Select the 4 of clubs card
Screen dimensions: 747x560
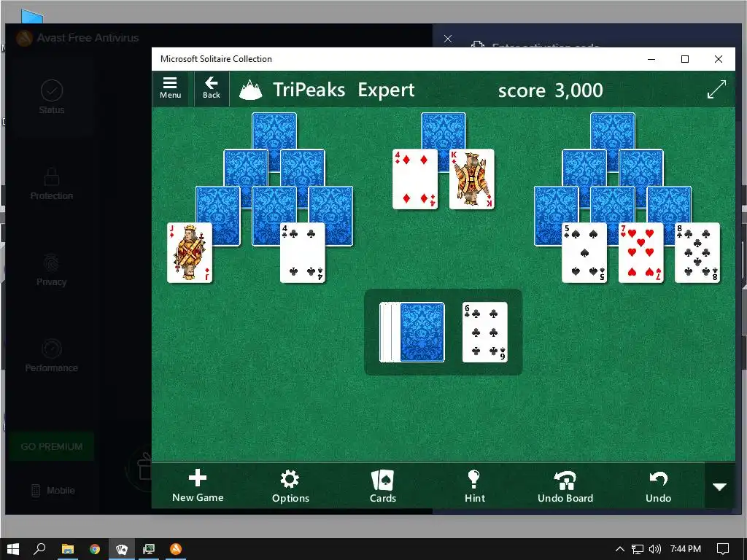click(303, 253)
